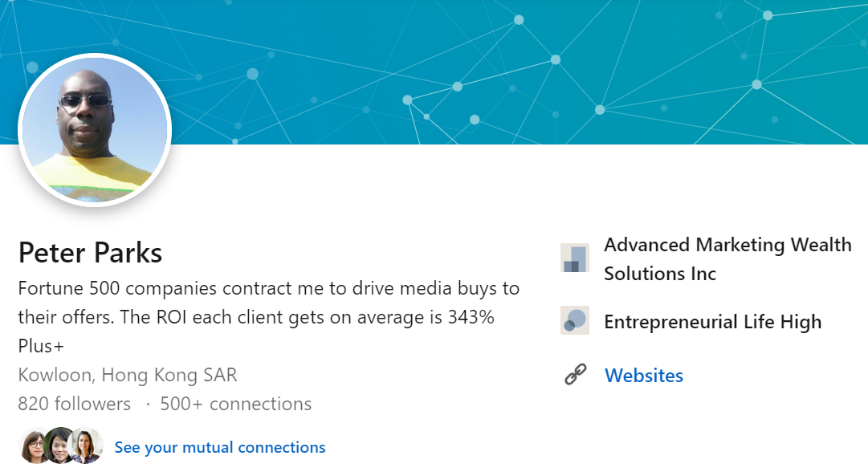
Task: Click the 343% Plus+ ROI headline line
Action: (256, 332)
